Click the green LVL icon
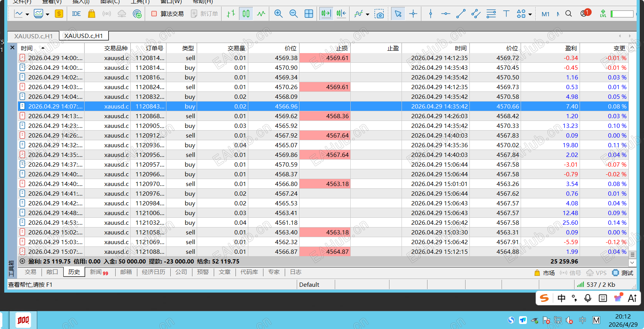This screenshot has height=329, width=644. coord(603,14)
